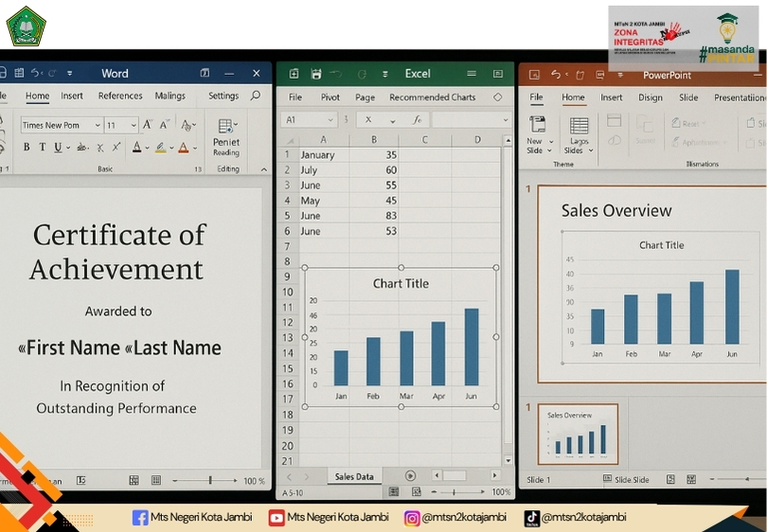Open the Excel name box A1 dropdown

(330, 120)
